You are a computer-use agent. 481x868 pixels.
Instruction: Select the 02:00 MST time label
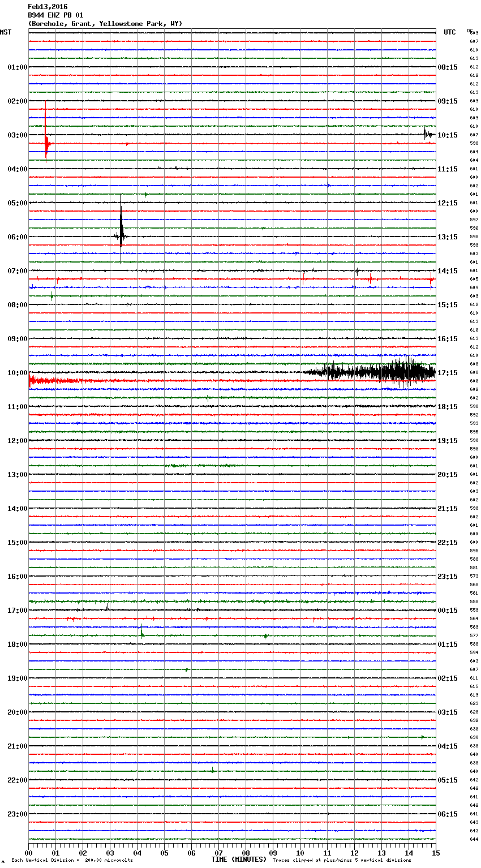pyautogui.click(x=17, y=101)
